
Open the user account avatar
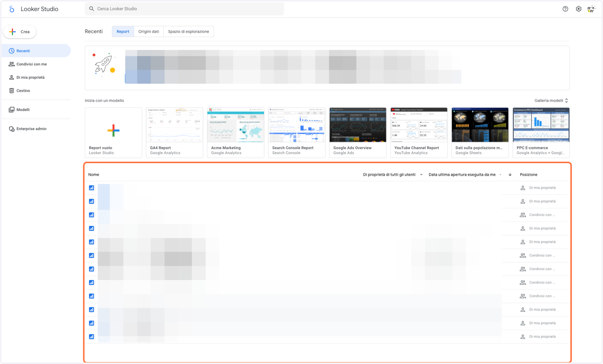point(591,9)
